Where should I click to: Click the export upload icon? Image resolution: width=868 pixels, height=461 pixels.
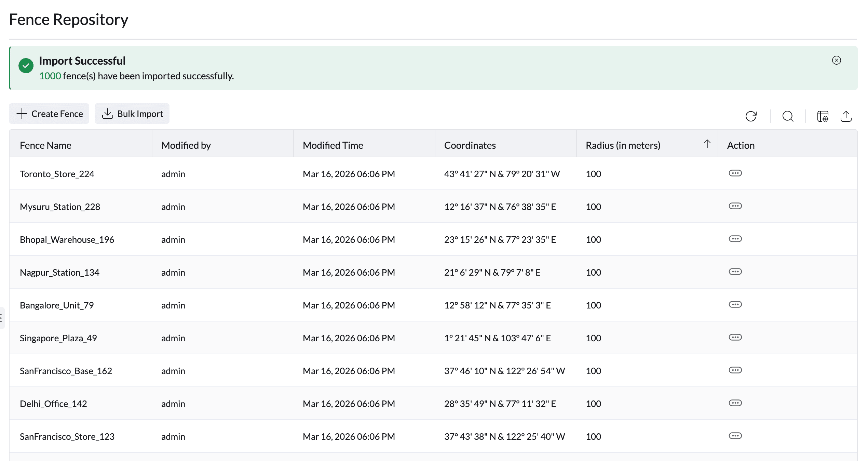pos(846,116)
